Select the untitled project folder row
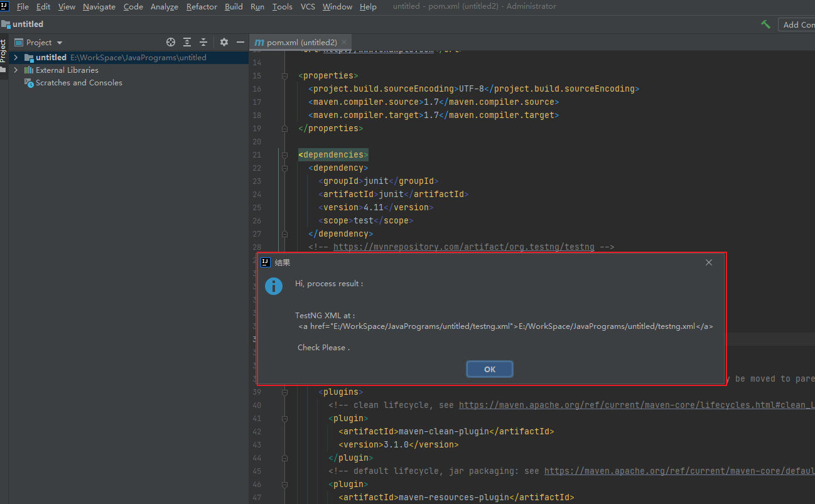815x504 pixels. 129,57
